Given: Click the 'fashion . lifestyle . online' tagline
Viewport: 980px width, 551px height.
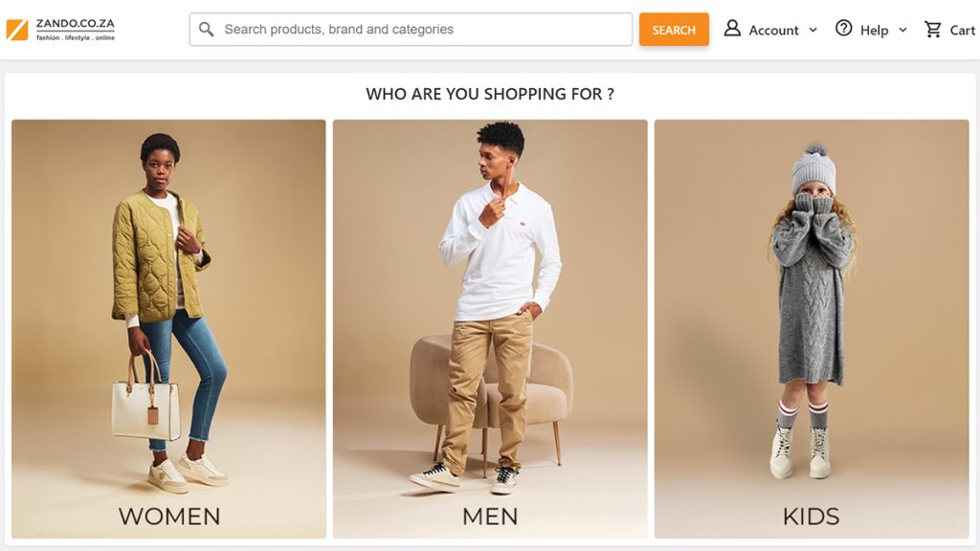Looking at the screenshot, I should [75, 38].
